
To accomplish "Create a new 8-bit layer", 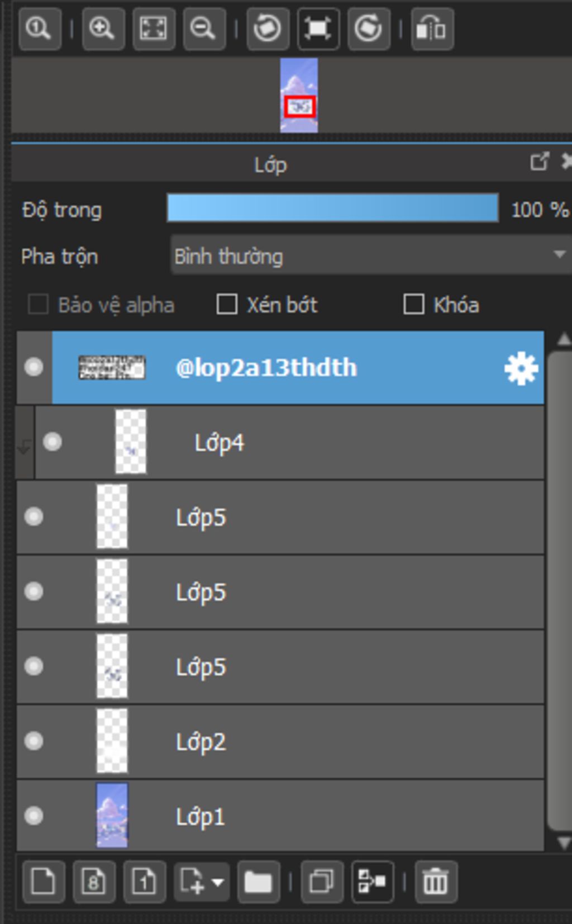I will [94, 882].
